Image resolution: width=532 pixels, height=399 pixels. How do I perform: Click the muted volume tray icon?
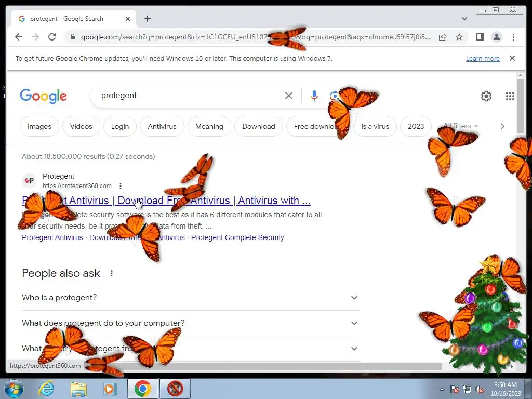click(x=480, y=389)
